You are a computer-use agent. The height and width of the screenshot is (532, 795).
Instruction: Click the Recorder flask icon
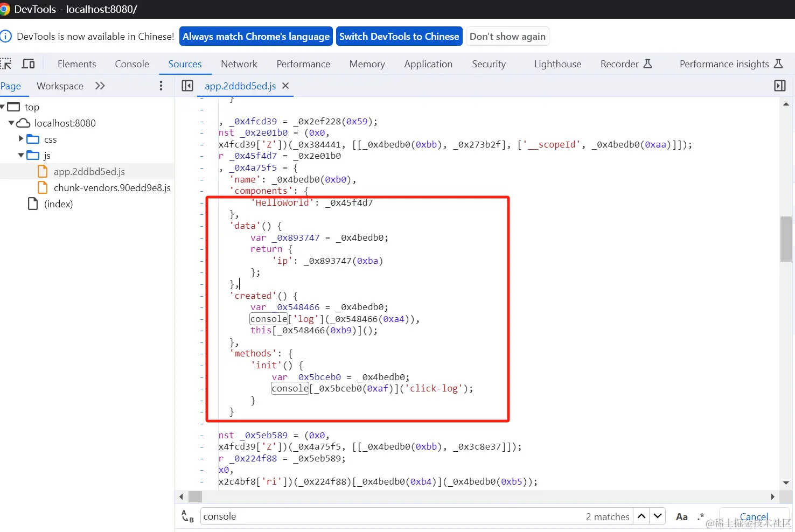click(x=648, y=64)
